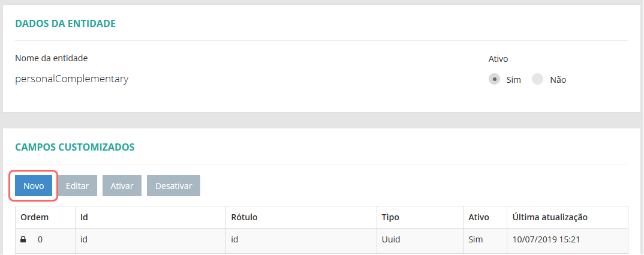
Task: Sort by the Ordem column header
Action: (x=34, y=217)
